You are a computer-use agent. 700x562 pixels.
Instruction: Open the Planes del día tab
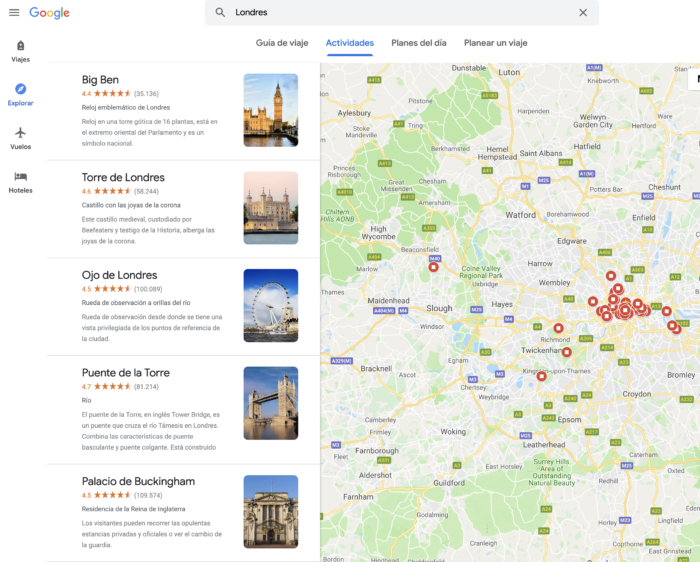418,43
